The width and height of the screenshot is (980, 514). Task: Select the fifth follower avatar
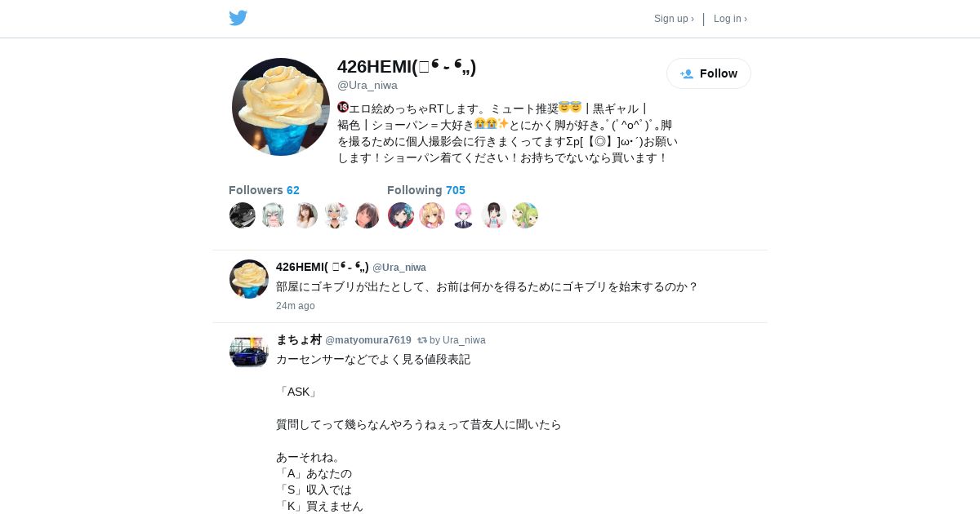(367, 215)
